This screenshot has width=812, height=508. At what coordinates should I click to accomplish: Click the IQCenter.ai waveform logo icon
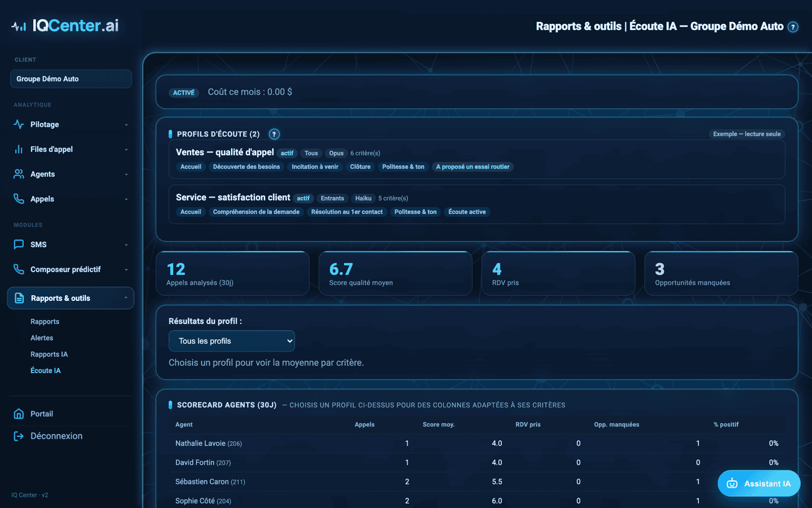tap(19, 26)
